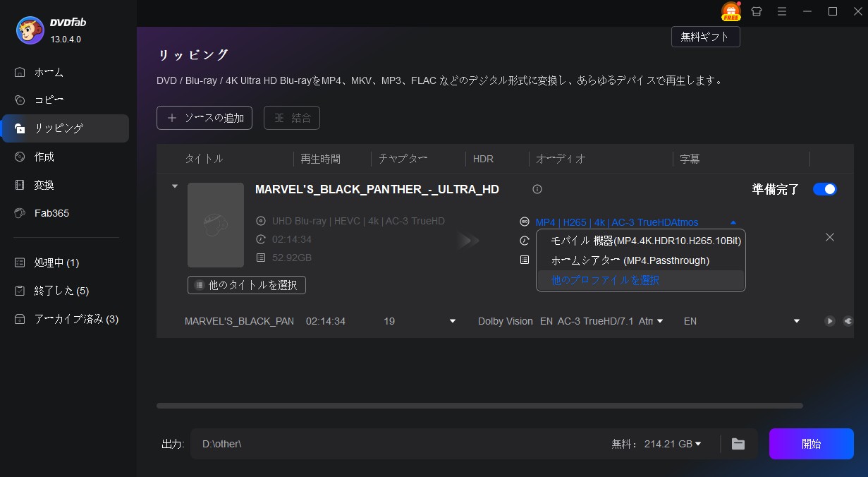This screenshot has width=868, height=477.
Task: Open the Fab365 section
Action: (65, 213)
